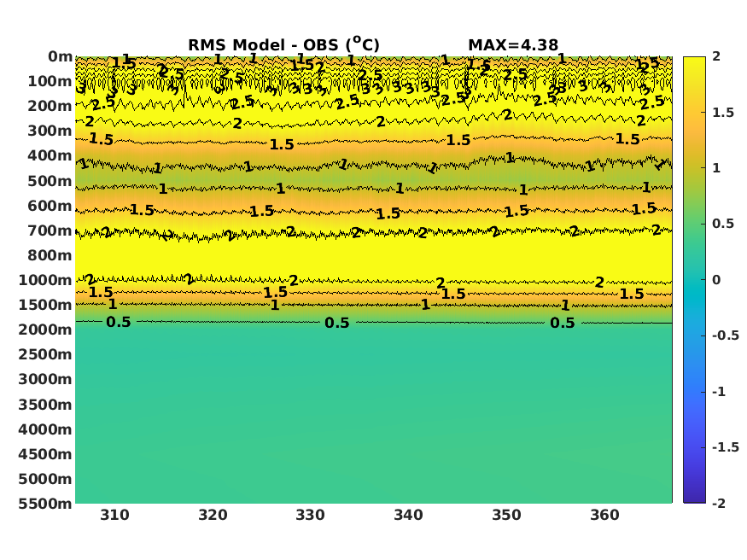The height and width of the screenshot is (560, 747).
Task: Click the x-axis tick label 340
Action: pyautogui.click(x=408, y=515)
